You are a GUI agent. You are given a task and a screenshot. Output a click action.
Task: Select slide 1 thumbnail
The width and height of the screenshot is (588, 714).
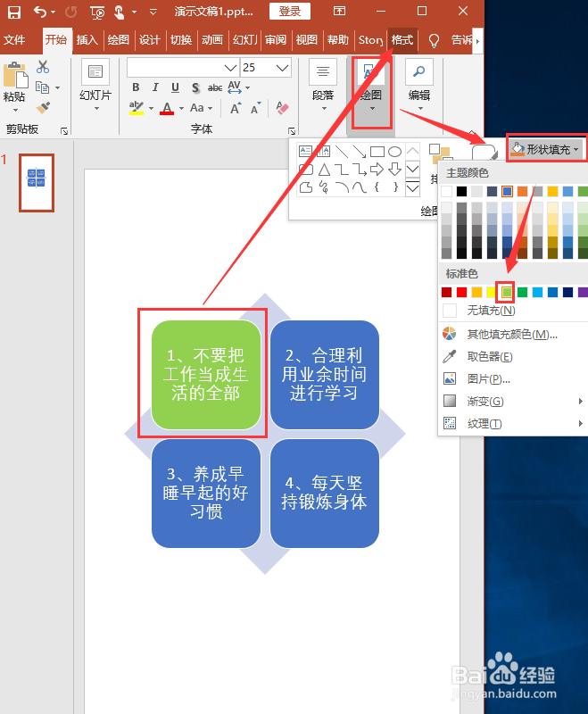coord(37,183)
